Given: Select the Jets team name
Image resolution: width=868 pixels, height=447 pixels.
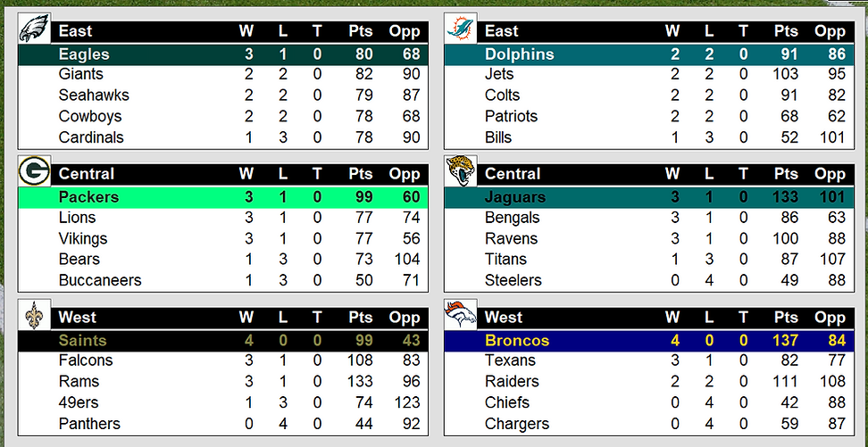Looking at the screenshot, I should tap(499, 74).
